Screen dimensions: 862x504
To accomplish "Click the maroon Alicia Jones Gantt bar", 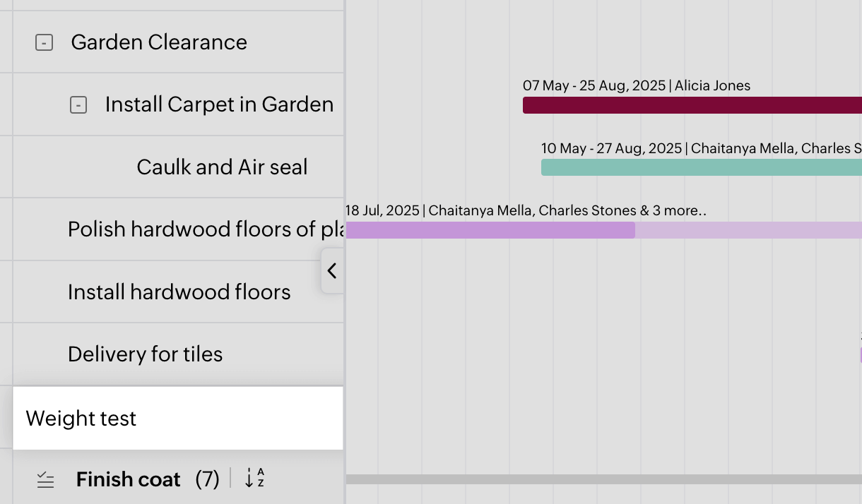I will coord(692,105).
